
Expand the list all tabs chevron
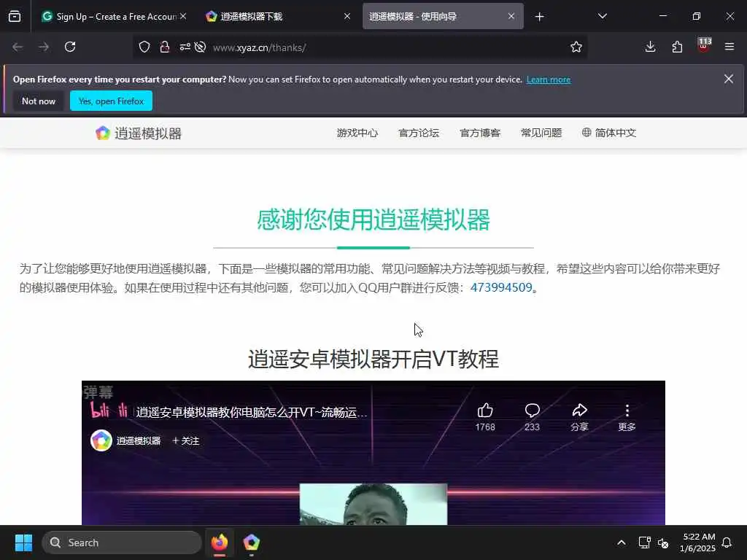pyautogui.click(x=602, y=16)
